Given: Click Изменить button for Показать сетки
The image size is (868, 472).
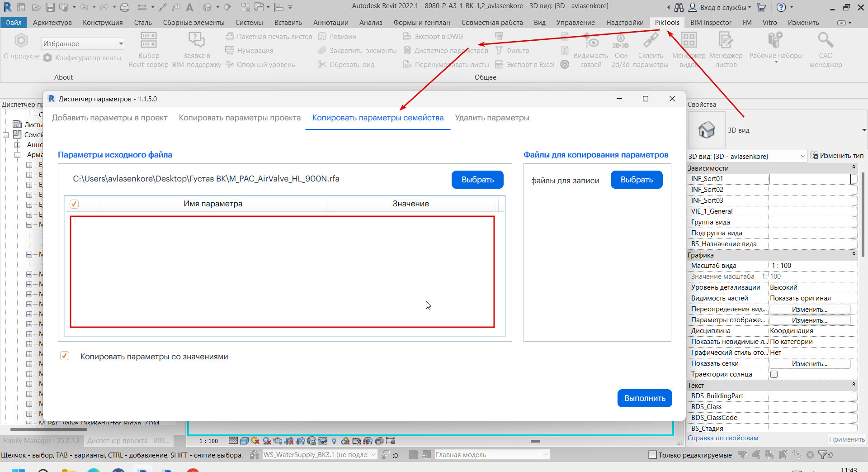Looking at the screenshot, I should point(810,363).
